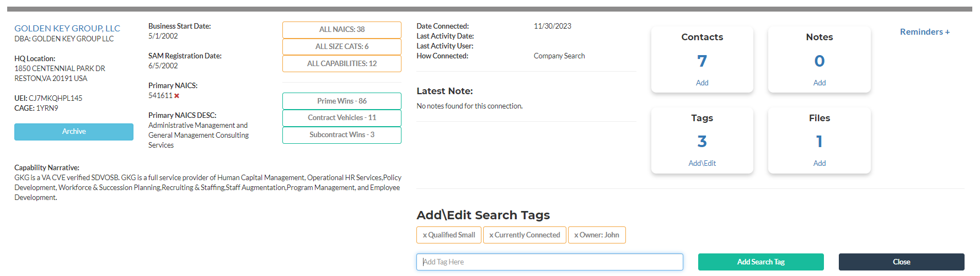
Task: Add a new note
Action: click(x=819, y=83)
